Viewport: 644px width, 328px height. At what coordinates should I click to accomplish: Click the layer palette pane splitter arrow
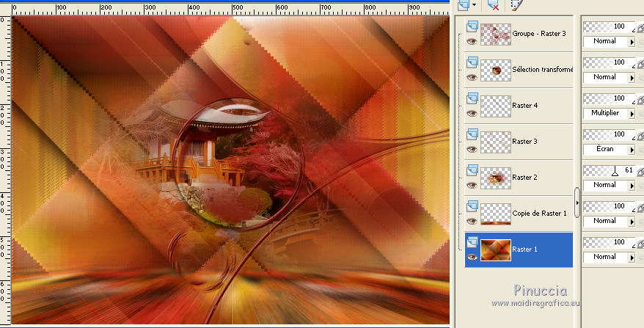coord(577,203)
